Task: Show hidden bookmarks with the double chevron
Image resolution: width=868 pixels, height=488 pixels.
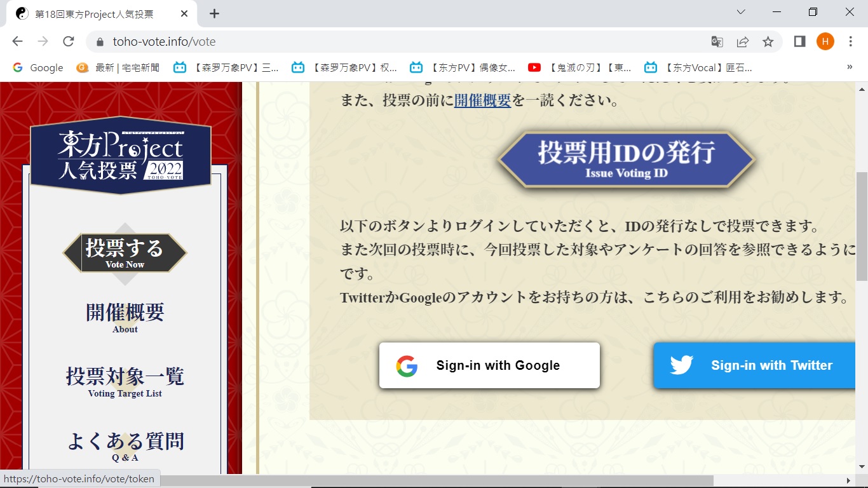Action: [x=850, y=67]
